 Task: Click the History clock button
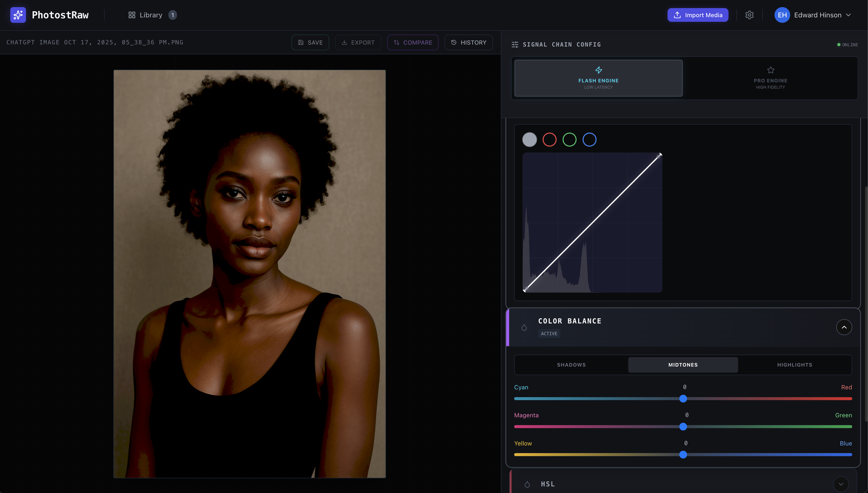tap(468, 42)
